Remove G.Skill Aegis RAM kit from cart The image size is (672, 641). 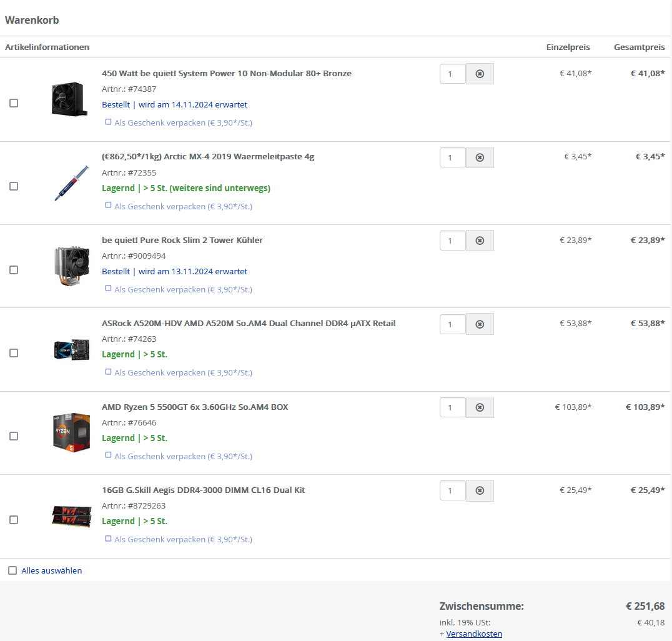click(480, 490)
